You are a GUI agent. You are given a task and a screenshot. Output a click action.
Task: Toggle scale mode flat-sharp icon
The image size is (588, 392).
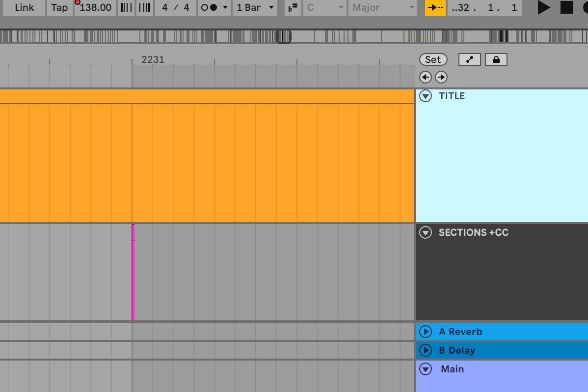click(293, 7)
